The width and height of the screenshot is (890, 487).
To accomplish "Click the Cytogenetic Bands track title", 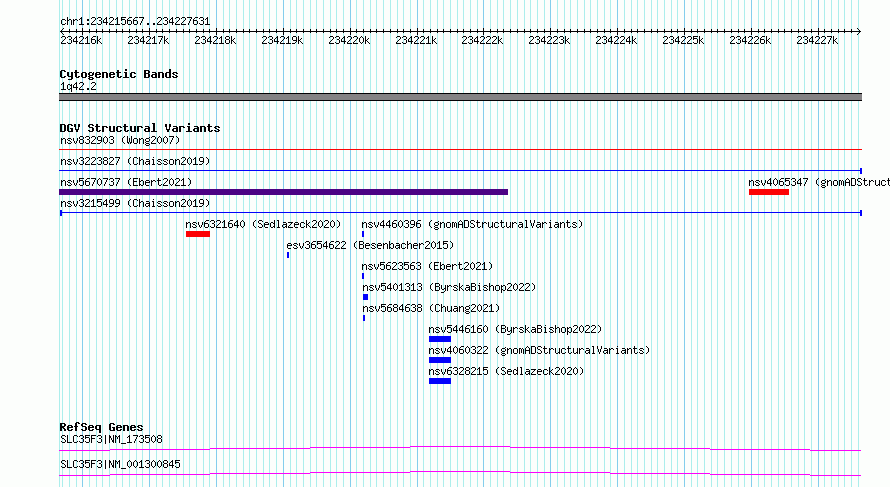I will [x=119, y=74].
